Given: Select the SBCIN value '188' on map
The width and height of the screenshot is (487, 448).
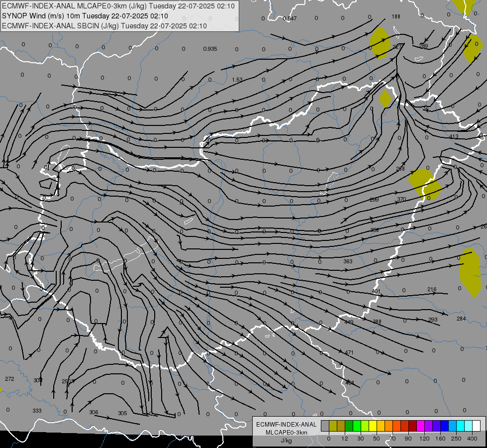Looking at the screenshot, I should (x=395, y=16).
